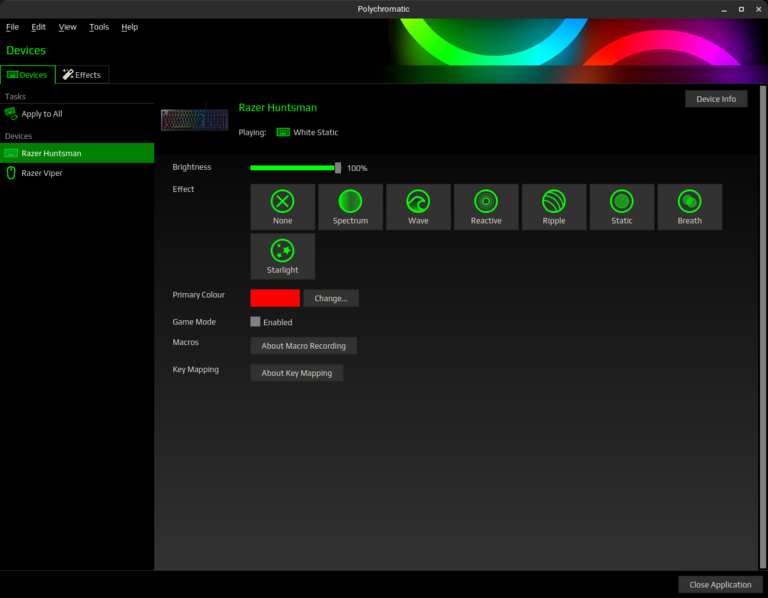
Task: Open the Help menu
Action: 129,27
